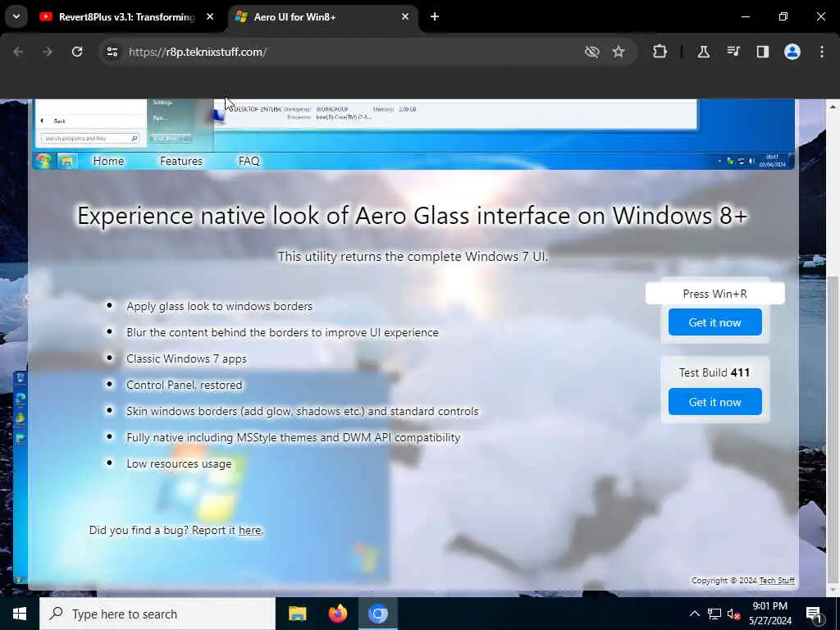840x630 pixels.
Task: Open the Features nav item
Action: [x=181, y=162]
